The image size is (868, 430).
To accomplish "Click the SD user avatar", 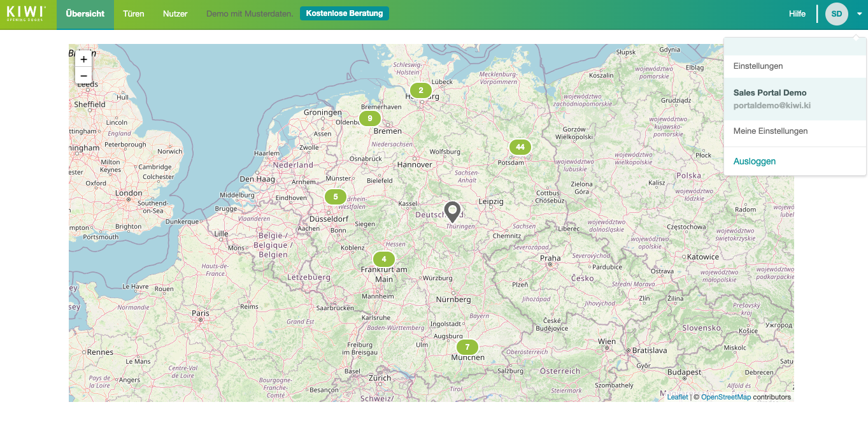I will [x=836, y=14].
